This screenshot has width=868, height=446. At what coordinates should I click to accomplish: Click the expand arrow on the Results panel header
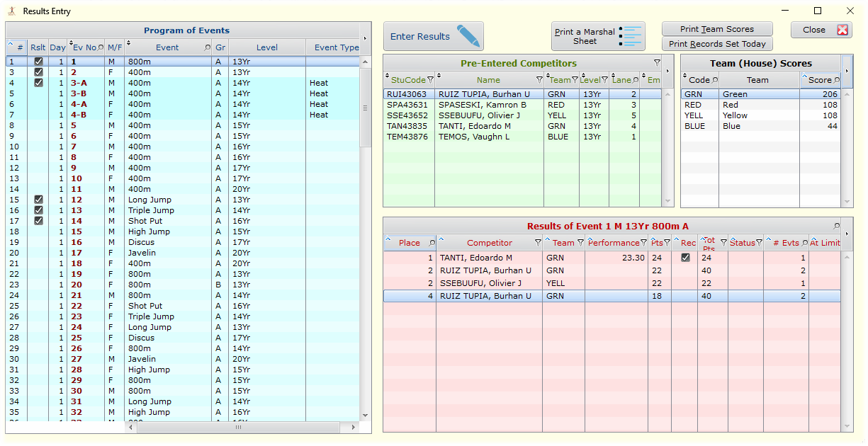pyautogui.click(x=848, y=236)
